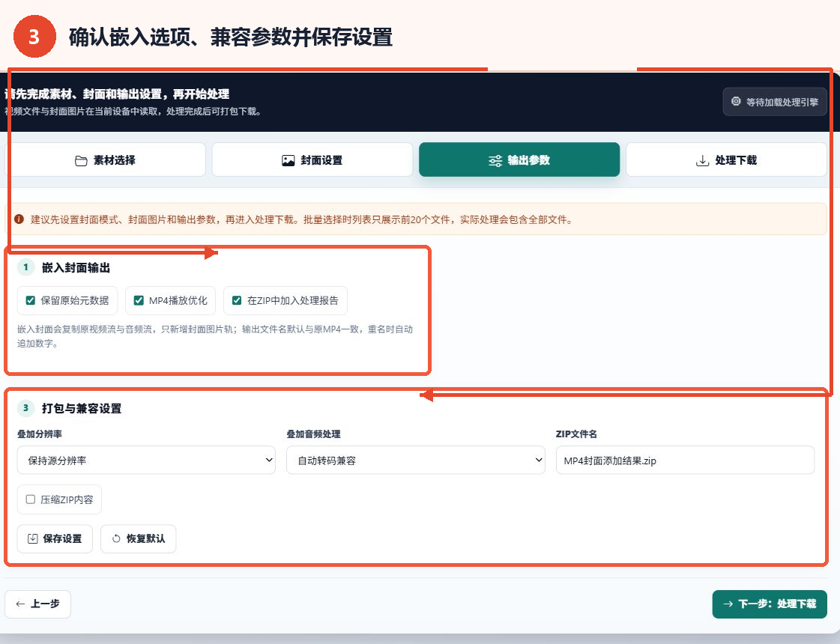Click 下一步：处理下载 button
The width and height of the screenshot is (840, 644).
click(x=770, y=604)
